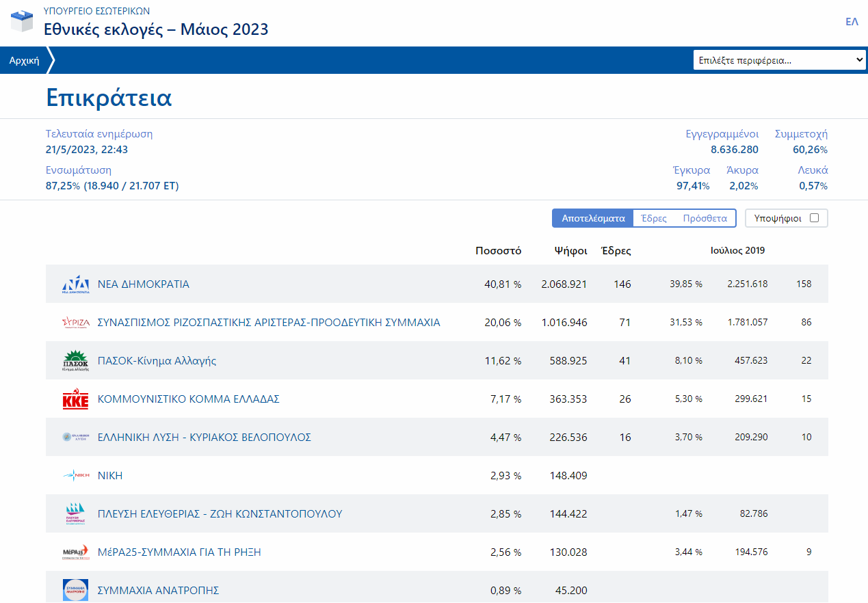868x603 pixels.
Task: Click the Εθνικές εκλογές – Μάιος 2023 title
Action: 156,29
